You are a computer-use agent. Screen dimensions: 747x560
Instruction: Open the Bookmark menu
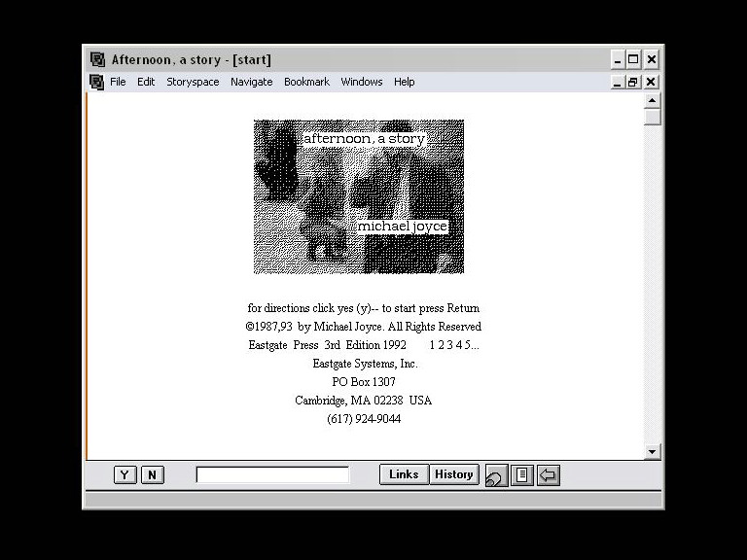coord(306,82)
